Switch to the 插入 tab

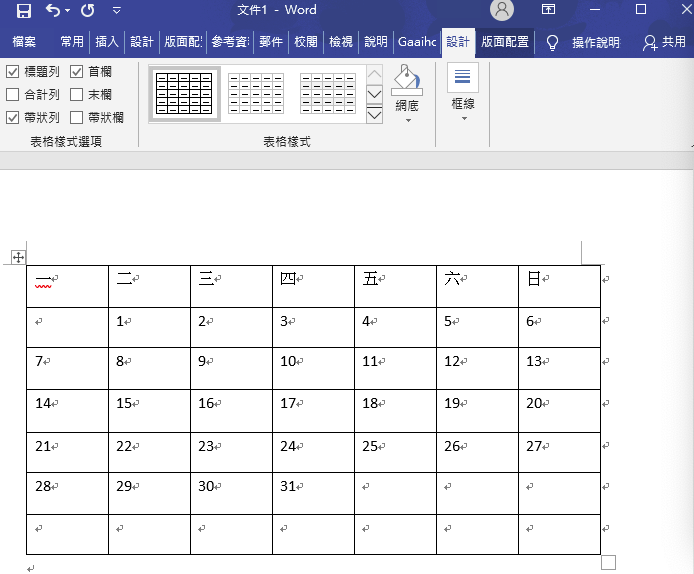[107, 42]
